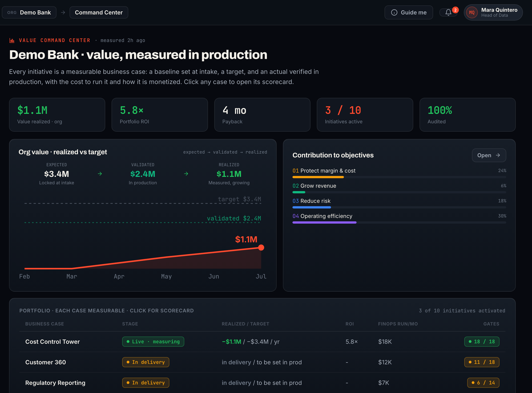Image resolution: width=532 pixels, height=393 pixels.
Task: Click Regulatory Reporting In delivery badge
Action: pos(146,383)
